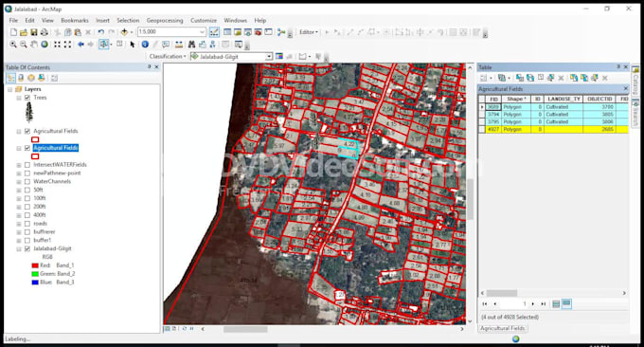Add data with the yellow plus icon
The width and height of the screenshot is (644, 347).
[x=124, y=32]
